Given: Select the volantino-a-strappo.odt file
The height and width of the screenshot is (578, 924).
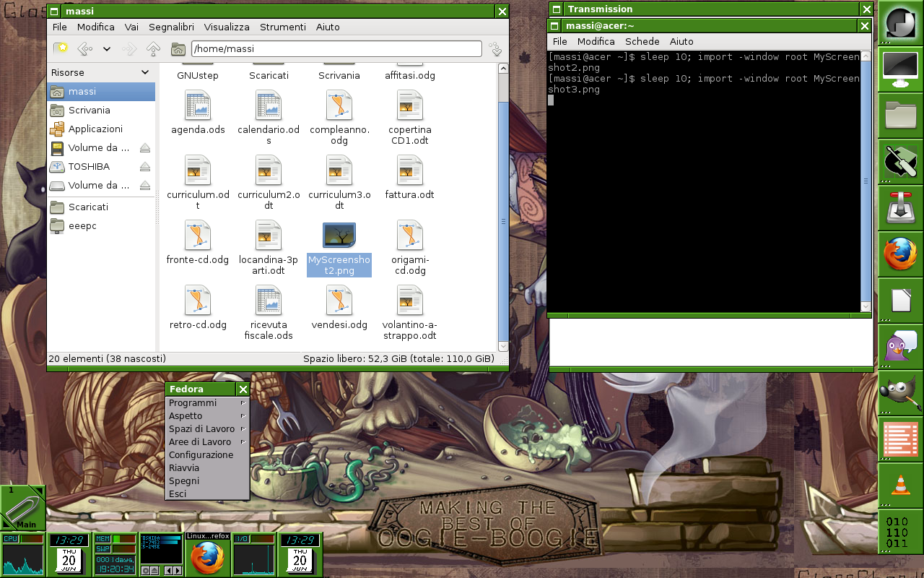Looking at the screenshot, I should [x=410, y=313].
